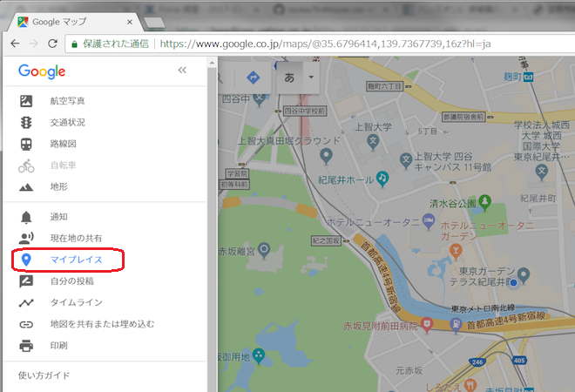Choose 印刷 from the side menu
The width and height of the screenshot is (575, 392).
(58, 346)
